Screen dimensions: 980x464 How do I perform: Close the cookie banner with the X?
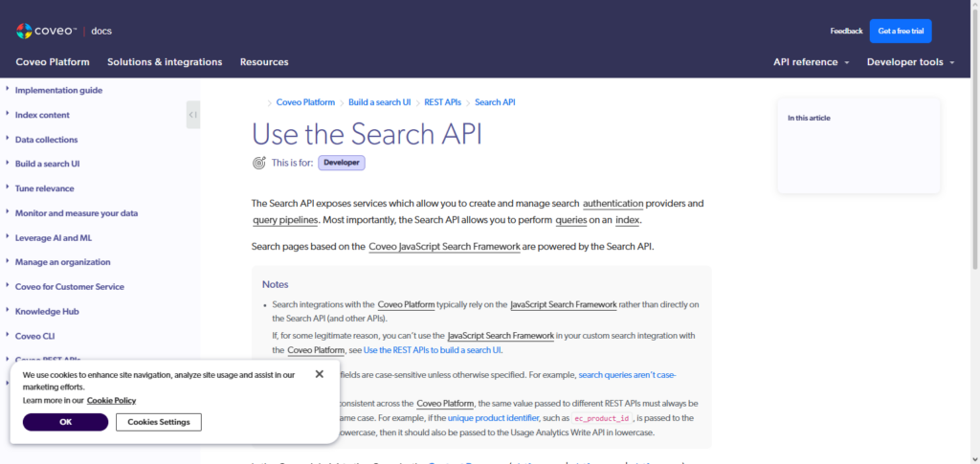tap(320, 374)
